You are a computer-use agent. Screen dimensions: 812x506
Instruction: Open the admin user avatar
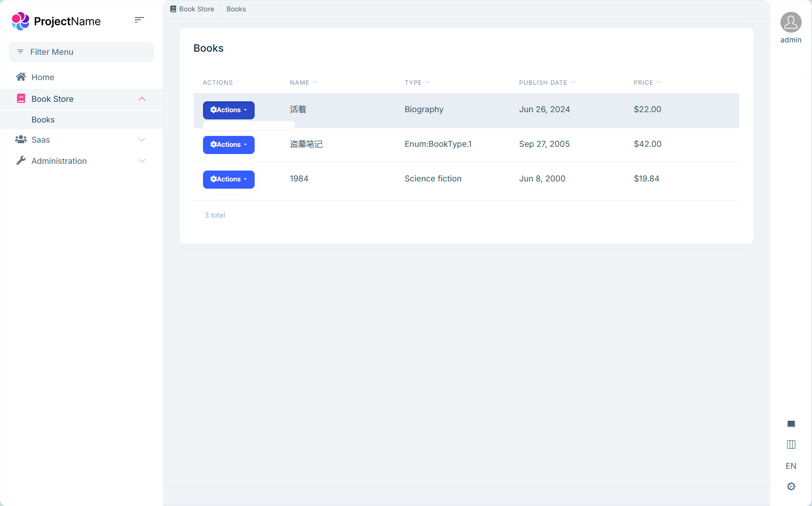(x=790, y=23)
